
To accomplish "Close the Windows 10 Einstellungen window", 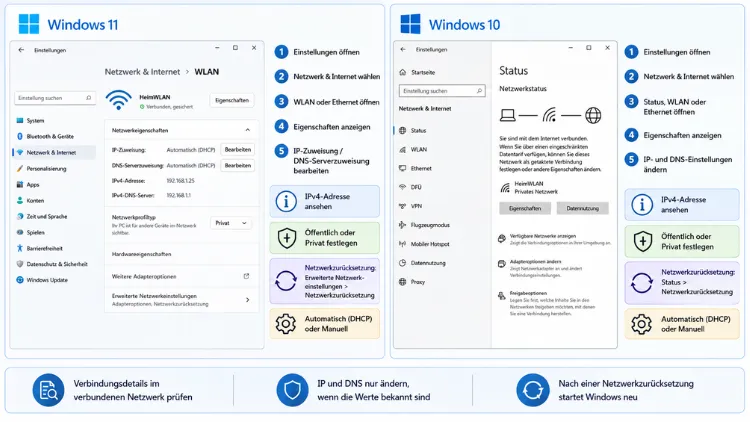I will [607, 48].
